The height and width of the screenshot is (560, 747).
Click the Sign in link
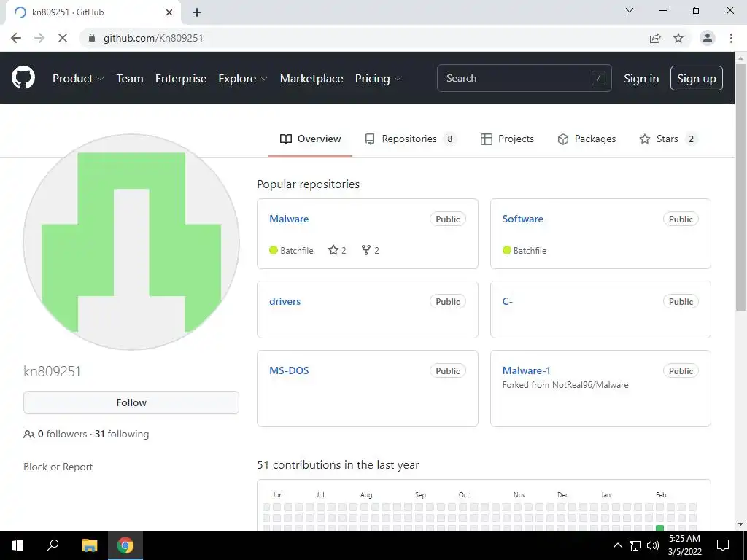(641, 79)
